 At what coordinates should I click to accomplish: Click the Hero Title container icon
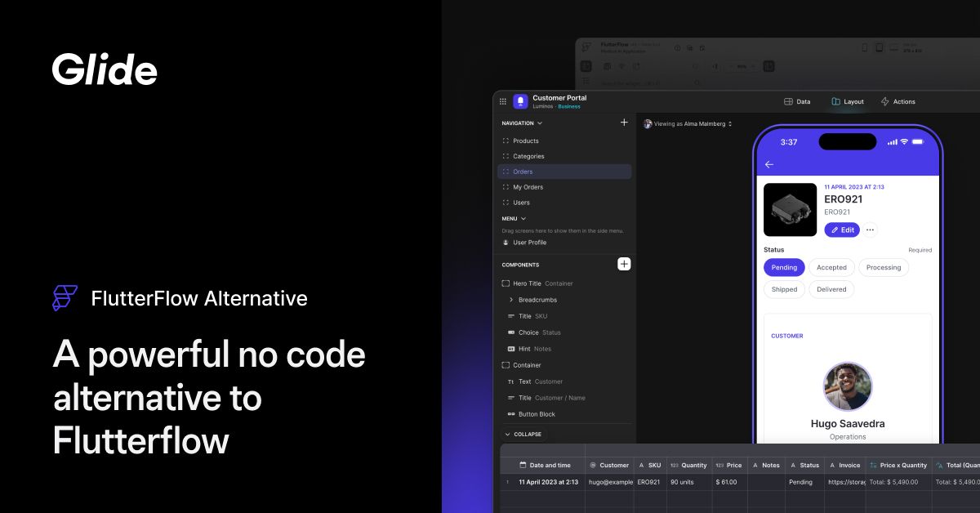coord(506,283)
